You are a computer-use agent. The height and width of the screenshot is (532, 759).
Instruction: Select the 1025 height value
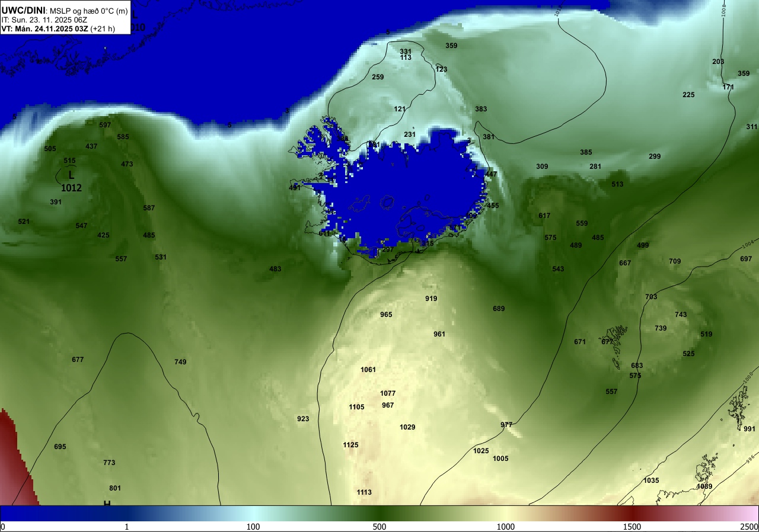pos(481,451)
